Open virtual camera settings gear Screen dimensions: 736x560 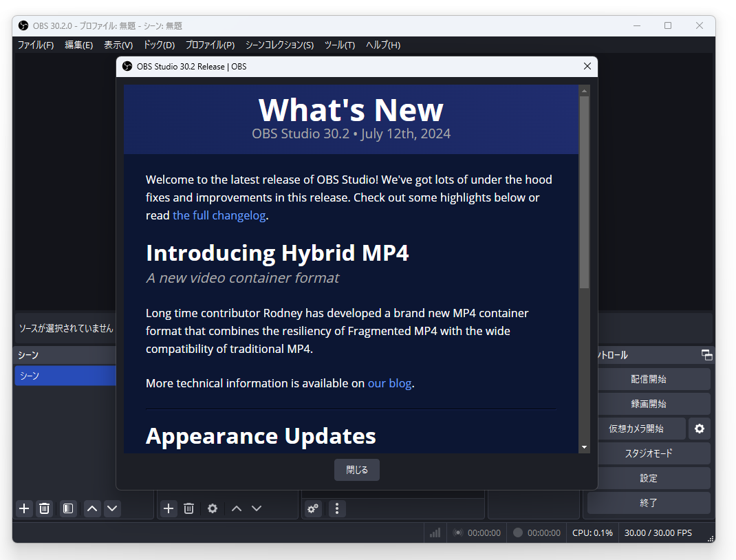700,428
